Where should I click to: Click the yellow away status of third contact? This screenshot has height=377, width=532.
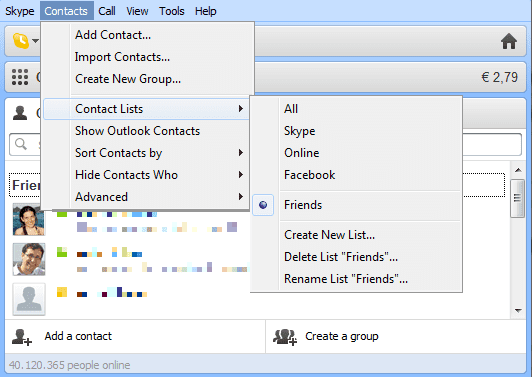62,292
